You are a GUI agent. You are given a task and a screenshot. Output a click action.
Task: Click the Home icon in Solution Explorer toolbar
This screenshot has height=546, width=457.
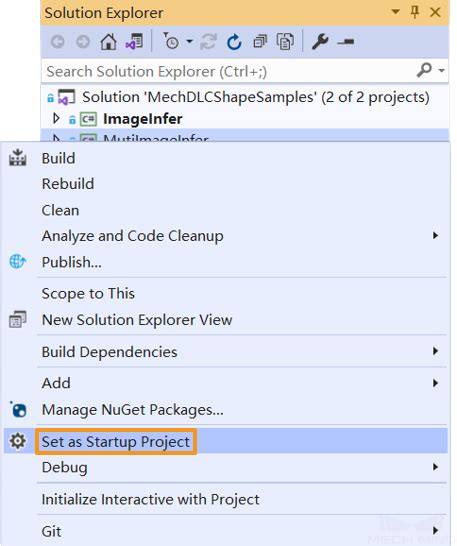point(108,42)
